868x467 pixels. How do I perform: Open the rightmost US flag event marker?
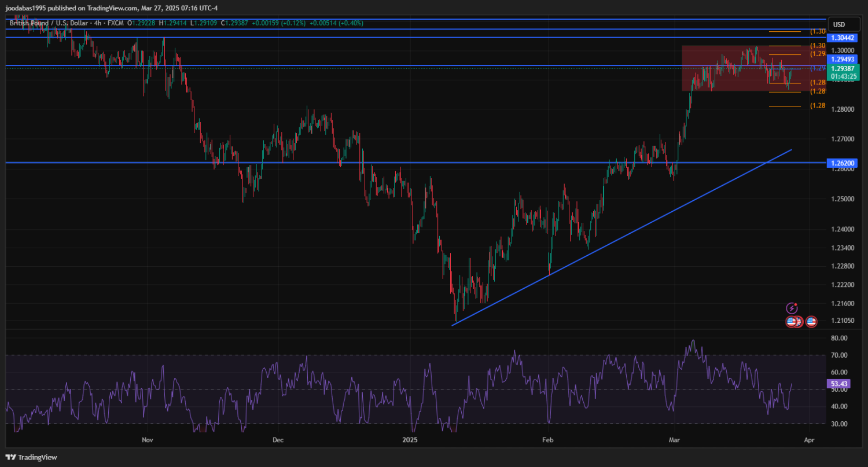811,322
